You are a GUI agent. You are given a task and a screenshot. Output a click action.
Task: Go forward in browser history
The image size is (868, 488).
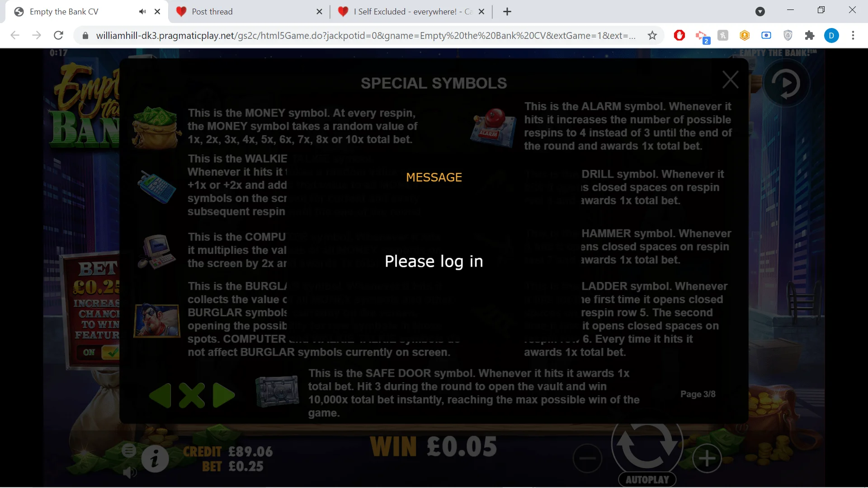[37, 35]
